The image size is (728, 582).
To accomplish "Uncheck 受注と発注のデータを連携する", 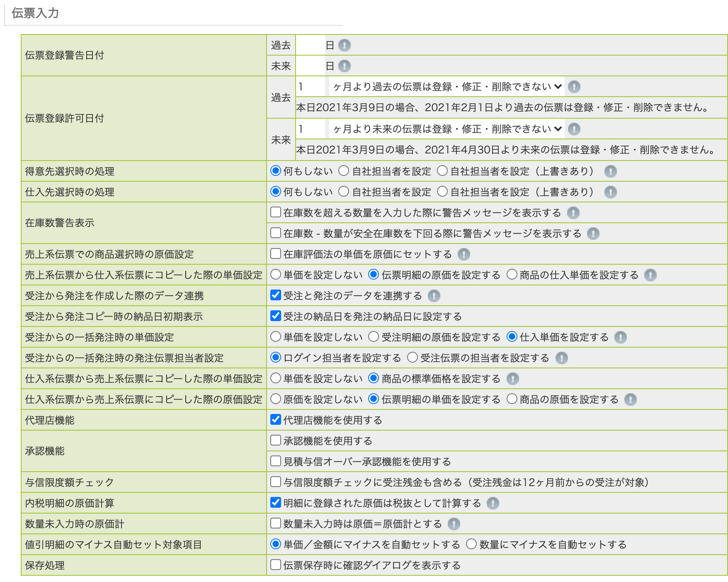I will [x=276, y=295].
